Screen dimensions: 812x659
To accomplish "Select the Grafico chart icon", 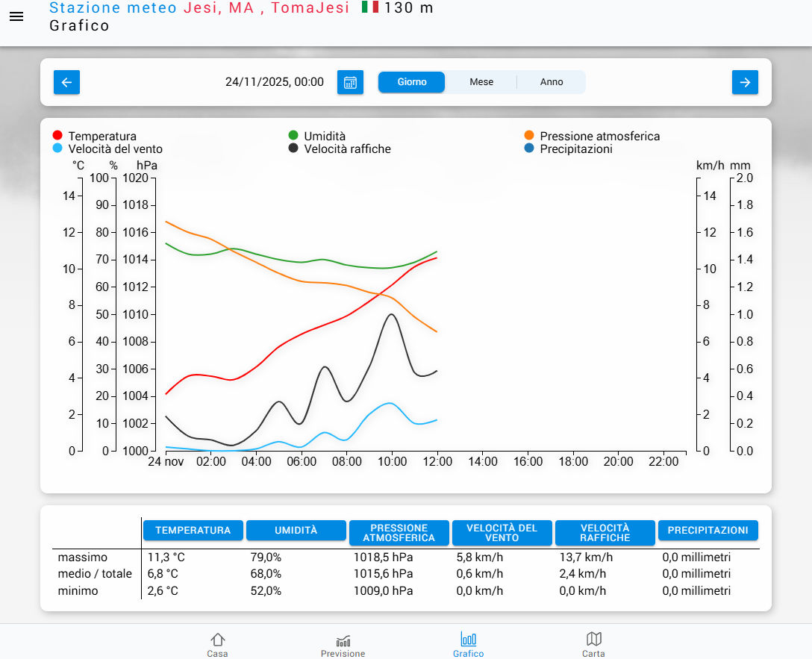I will point(468,645).
